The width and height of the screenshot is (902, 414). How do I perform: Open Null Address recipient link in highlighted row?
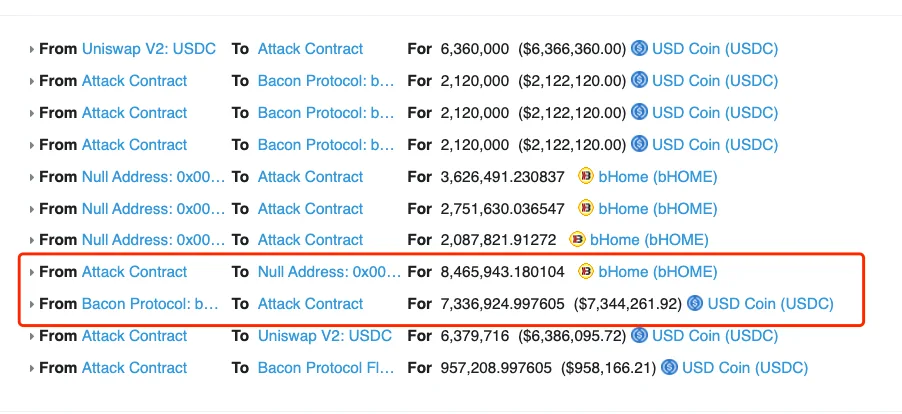tap(328, 271)
